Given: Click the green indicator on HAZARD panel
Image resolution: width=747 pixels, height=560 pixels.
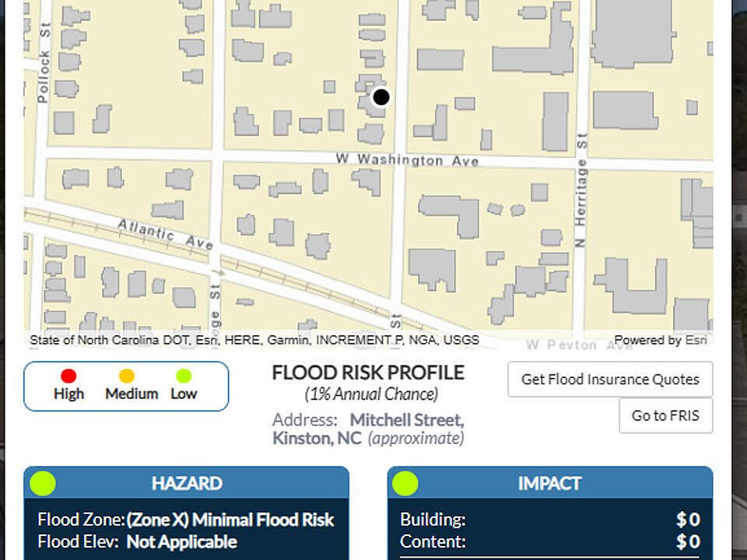Looking at the screenshot, I should [43, 483].
